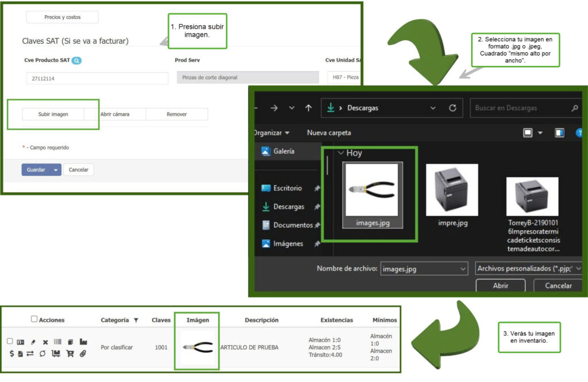The image size is (588, 382).
Task: Toggle the Acciones header checkbox
Action: point(34,319)
